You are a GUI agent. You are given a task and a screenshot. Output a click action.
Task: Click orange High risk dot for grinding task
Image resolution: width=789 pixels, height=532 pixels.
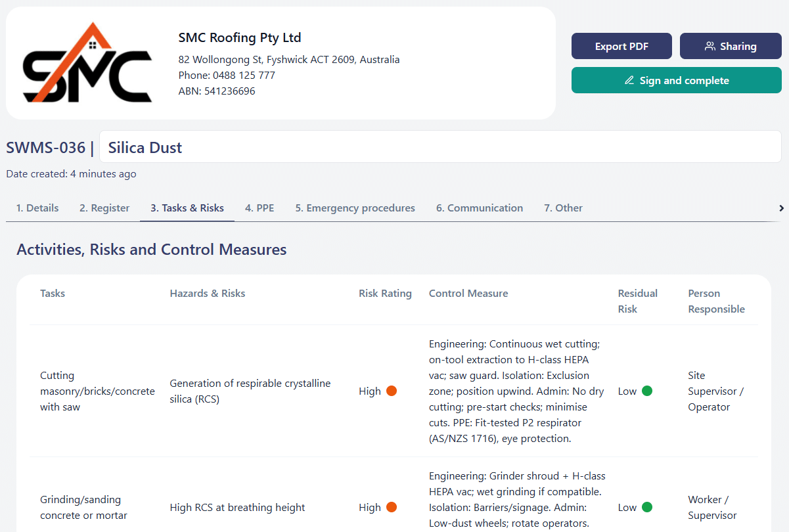392,507
